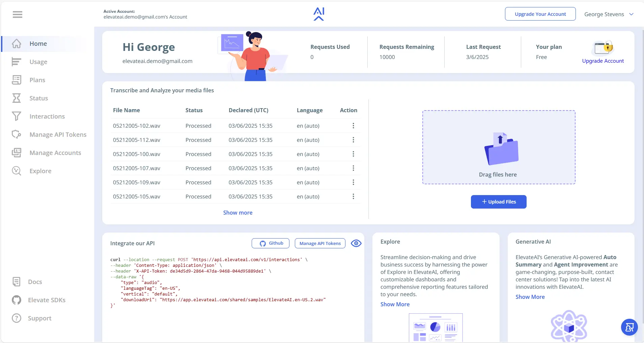Click Show More in Generative AI card
Viewport: 644px width, 343px height.
tap(530, 297)
